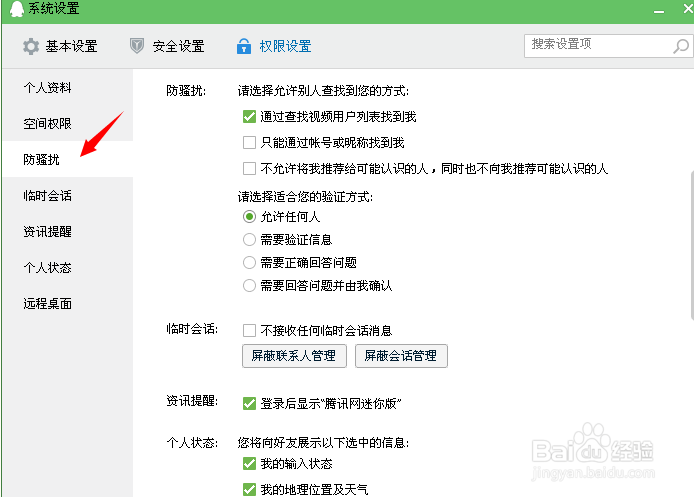
Task: Select the 允许任何人 radio button
Action: point(249,216)
